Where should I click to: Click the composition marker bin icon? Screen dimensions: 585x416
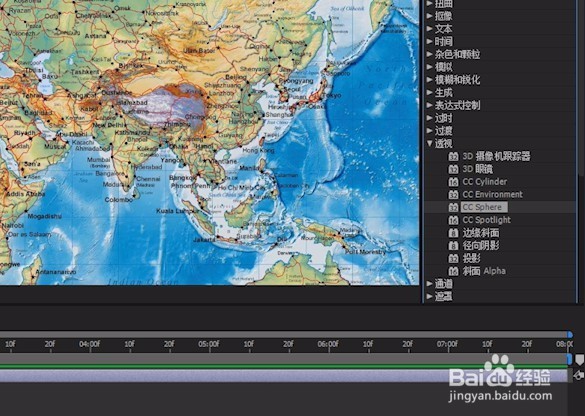point(579,360)
